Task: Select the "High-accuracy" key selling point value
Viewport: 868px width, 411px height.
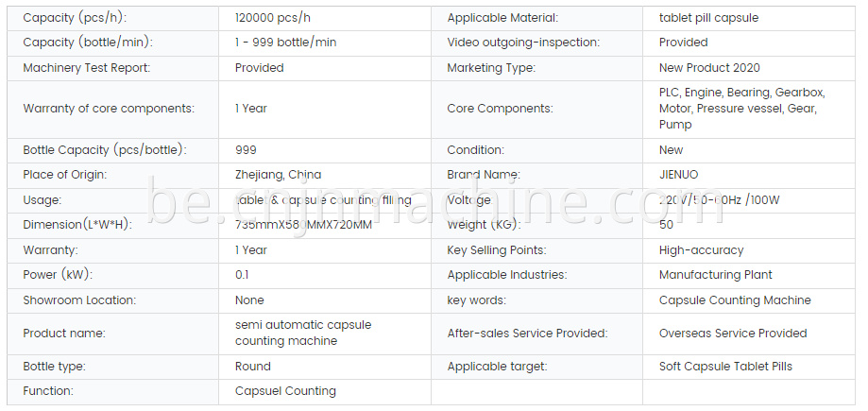Action: tap(701, 250)
